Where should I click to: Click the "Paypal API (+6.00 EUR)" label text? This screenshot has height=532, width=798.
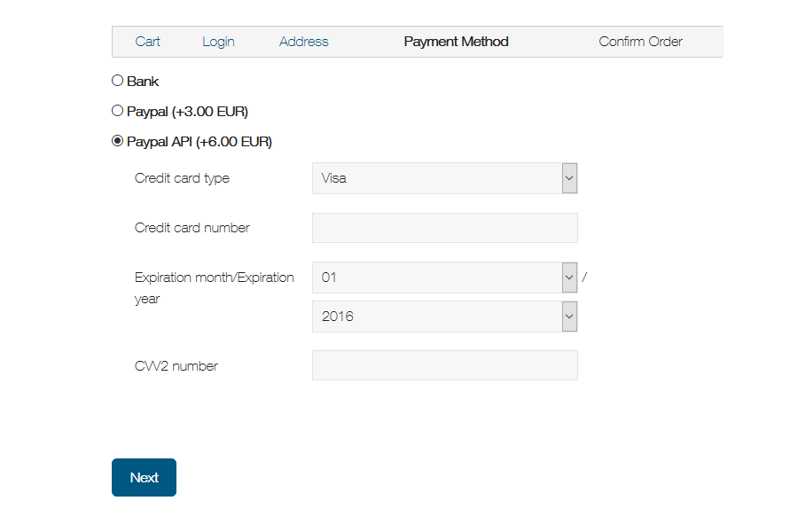[x=199, y=142]
